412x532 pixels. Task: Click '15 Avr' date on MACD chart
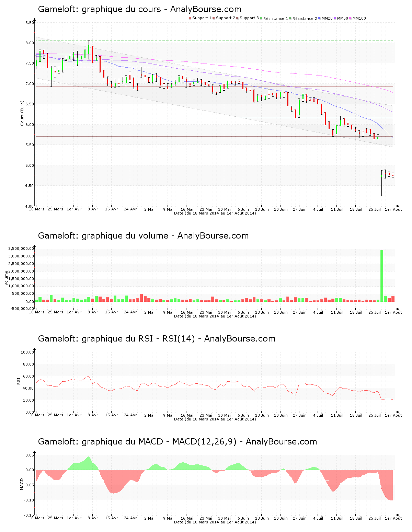coord(112,518)
